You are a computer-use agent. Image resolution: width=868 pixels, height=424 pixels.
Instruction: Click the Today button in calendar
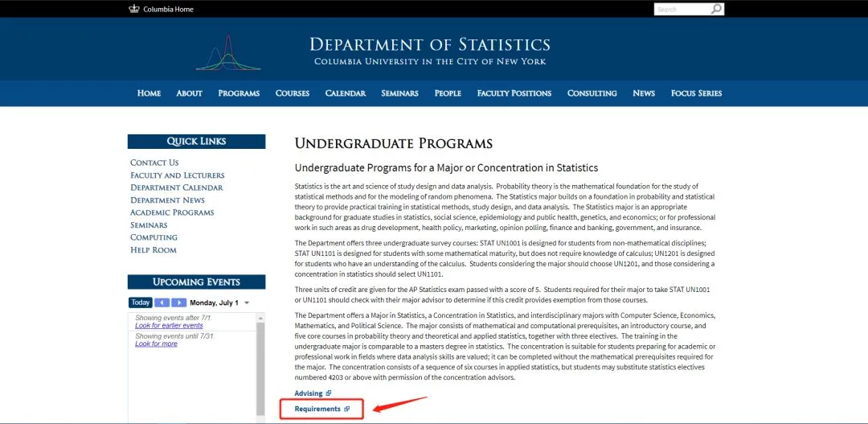140,303
